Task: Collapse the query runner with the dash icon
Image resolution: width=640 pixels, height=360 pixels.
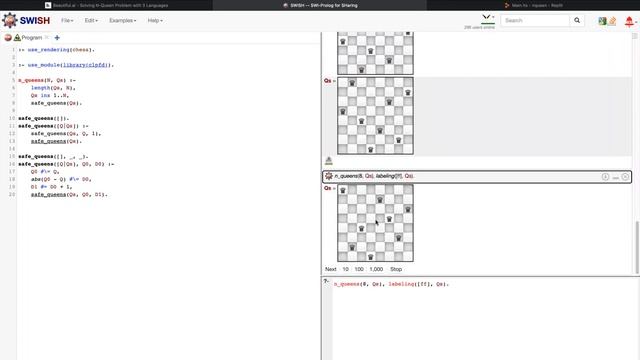Action: pos(616,177)
